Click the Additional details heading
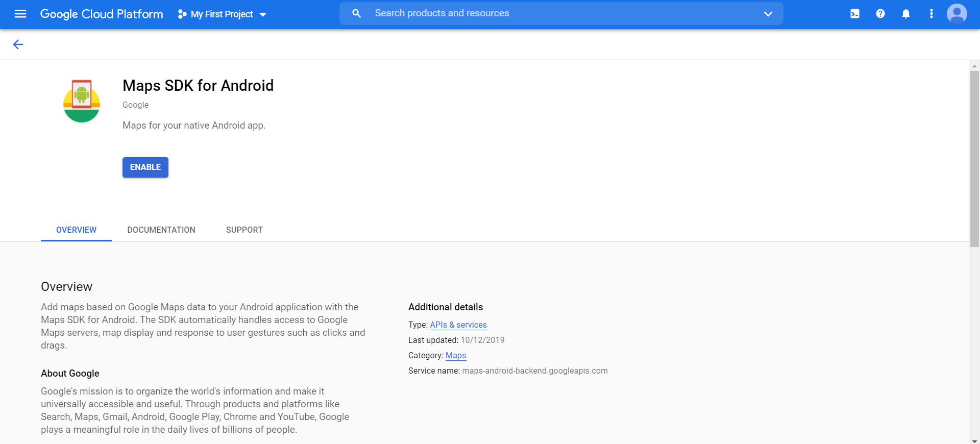The width and height of the screenshot is (980, 444). pyautogui.click(x=446, y=307)
